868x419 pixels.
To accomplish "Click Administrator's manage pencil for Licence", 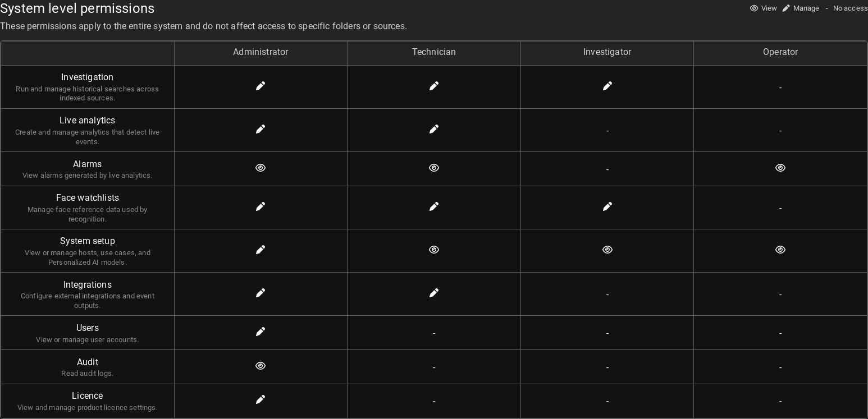I will click(261, 399).
